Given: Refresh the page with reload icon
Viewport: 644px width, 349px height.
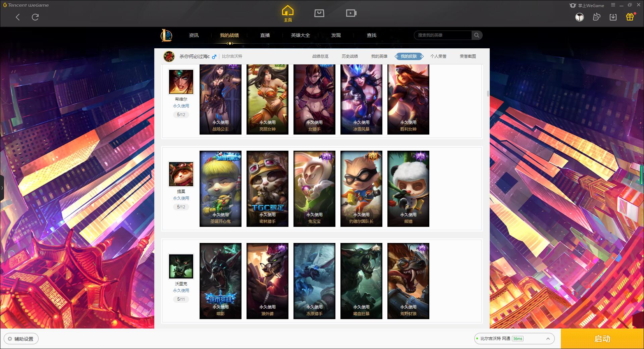Looking at the screenshot, I should (35, 17).
